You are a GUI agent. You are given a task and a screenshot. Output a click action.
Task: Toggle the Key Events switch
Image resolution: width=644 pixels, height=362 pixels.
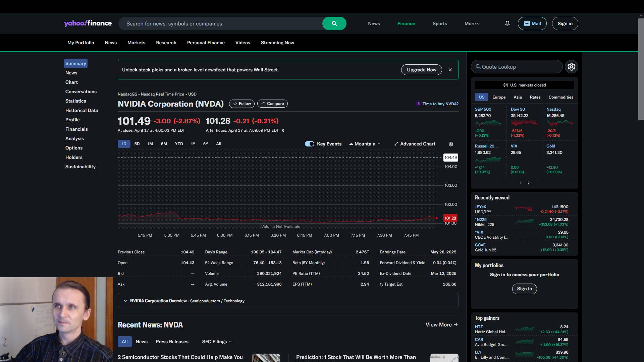(x=309, y=144)
